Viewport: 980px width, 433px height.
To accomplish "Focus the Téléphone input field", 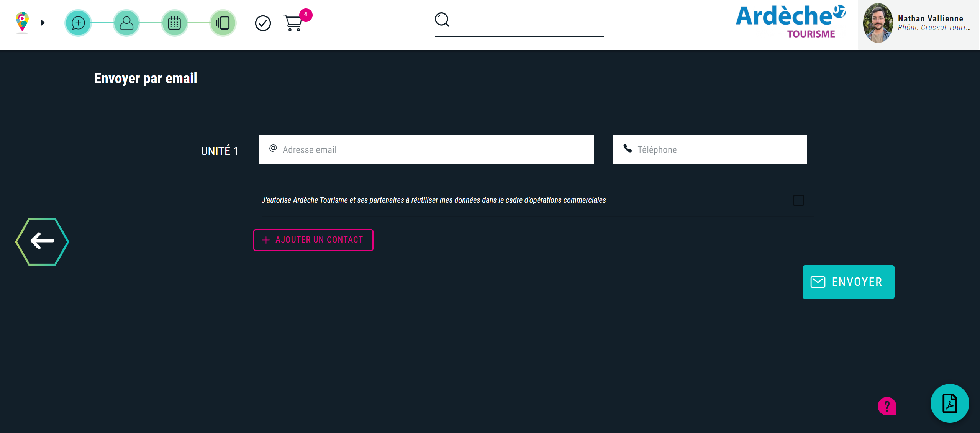I will (716, 149).
